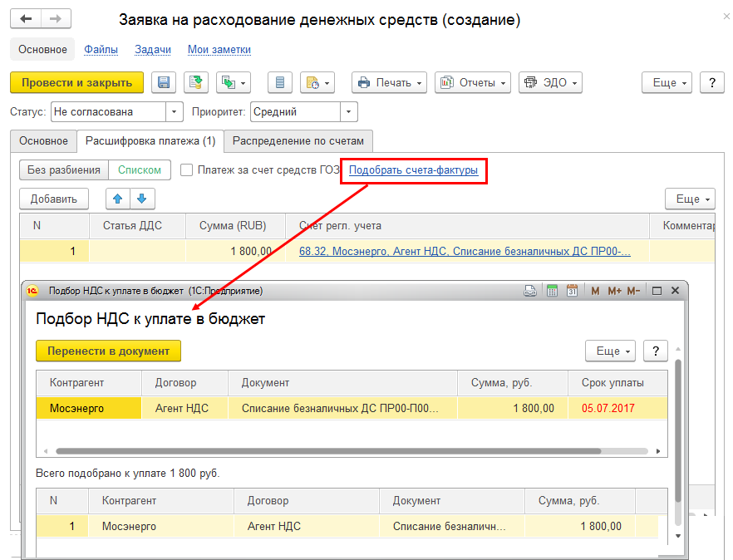Open the Мои заметки link
The image size is (733, 560).
tap(219, 50)
